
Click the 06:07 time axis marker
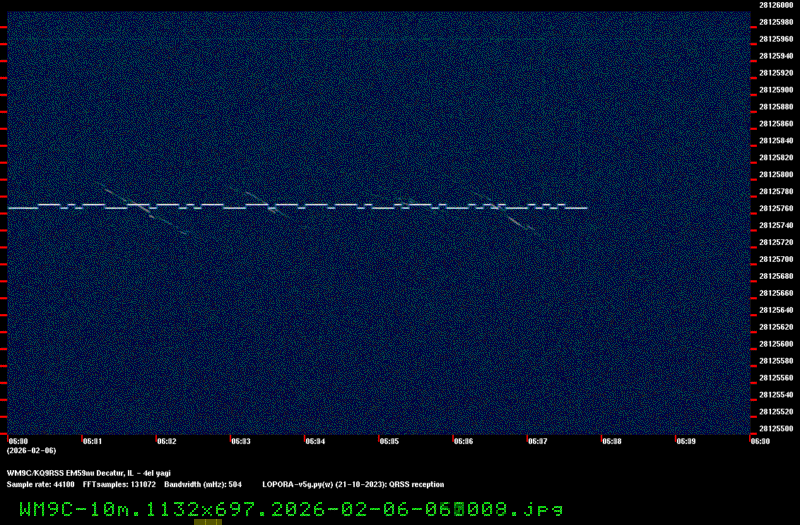pyautogui.click(x=537, y=440)
